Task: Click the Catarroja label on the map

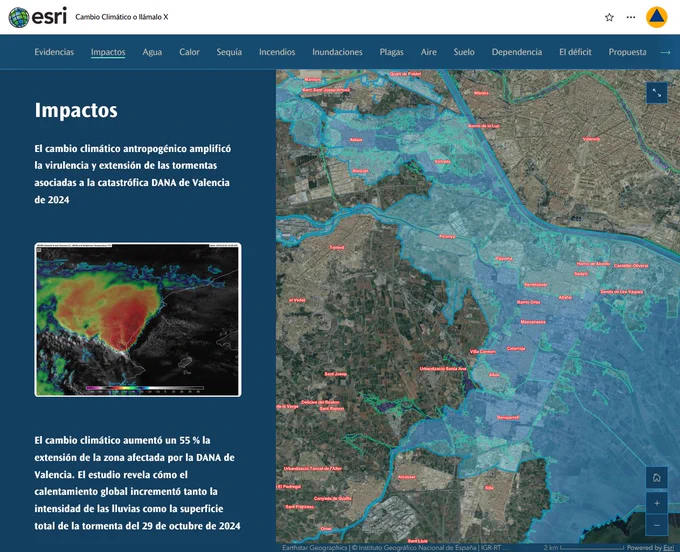Action: [516, 348]
